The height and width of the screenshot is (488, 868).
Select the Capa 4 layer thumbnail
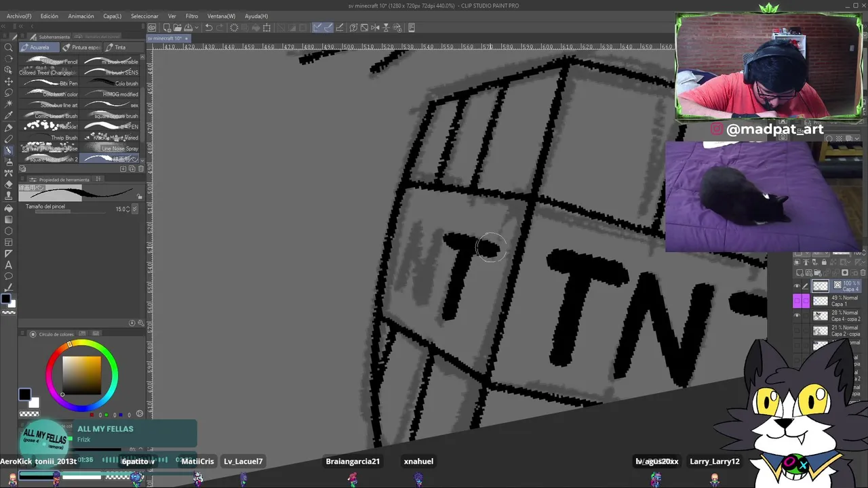pos(821,286)
